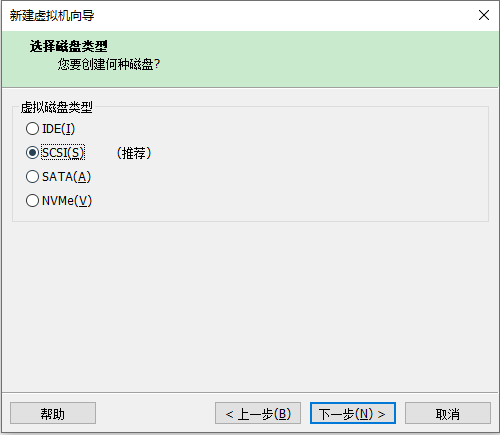Click the SATA(A) text label
Viewport: 500px width, 435px height.
66,177
